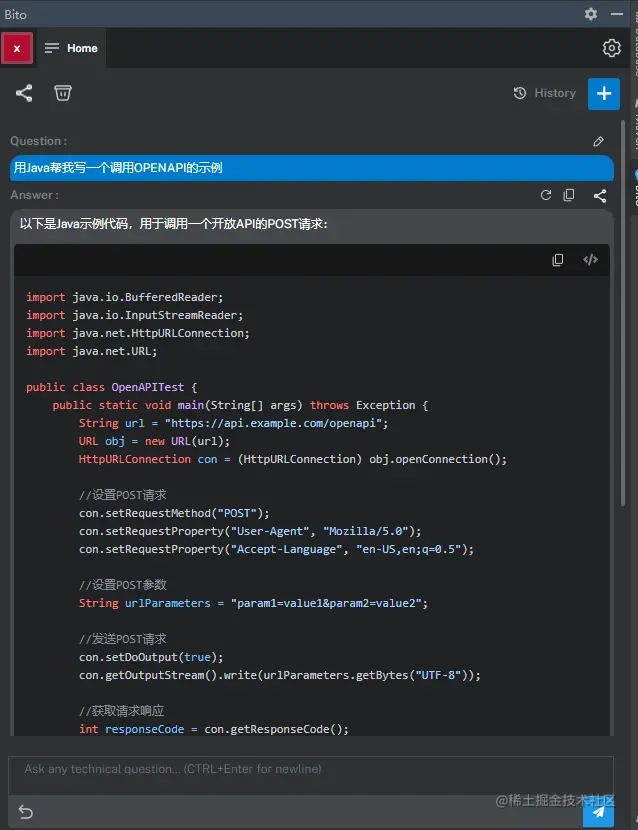
Task: Insert code using the </> icon
Action: point(590,259)
